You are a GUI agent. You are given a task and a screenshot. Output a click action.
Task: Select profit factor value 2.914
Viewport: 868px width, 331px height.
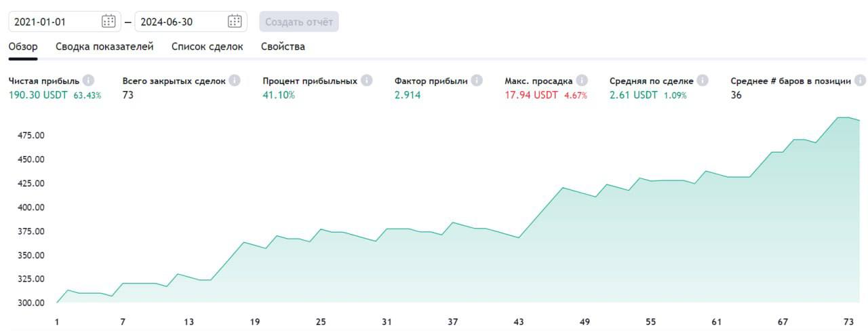coord(408,95)
